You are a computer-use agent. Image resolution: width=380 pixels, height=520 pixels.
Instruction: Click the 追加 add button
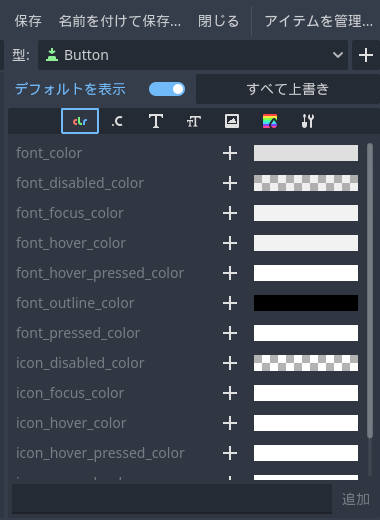tap(356, 499)
